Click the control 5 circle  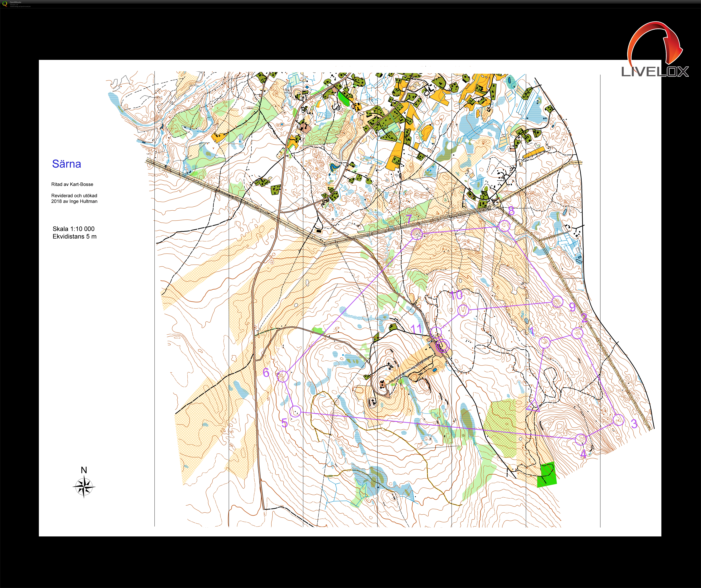295,411
